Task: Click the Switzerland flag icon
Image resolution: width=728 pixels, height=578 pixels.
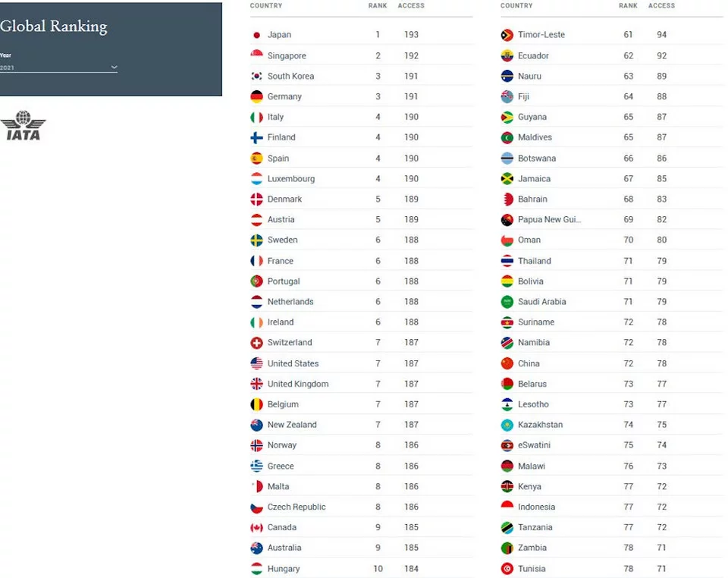Action: click(256, 343)
